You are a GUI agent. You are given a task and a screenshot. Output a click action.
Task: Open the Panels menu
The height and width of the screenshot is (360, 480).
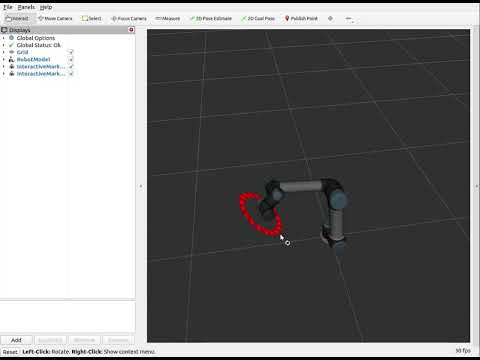pyautogui.click(x=26, y=7)
